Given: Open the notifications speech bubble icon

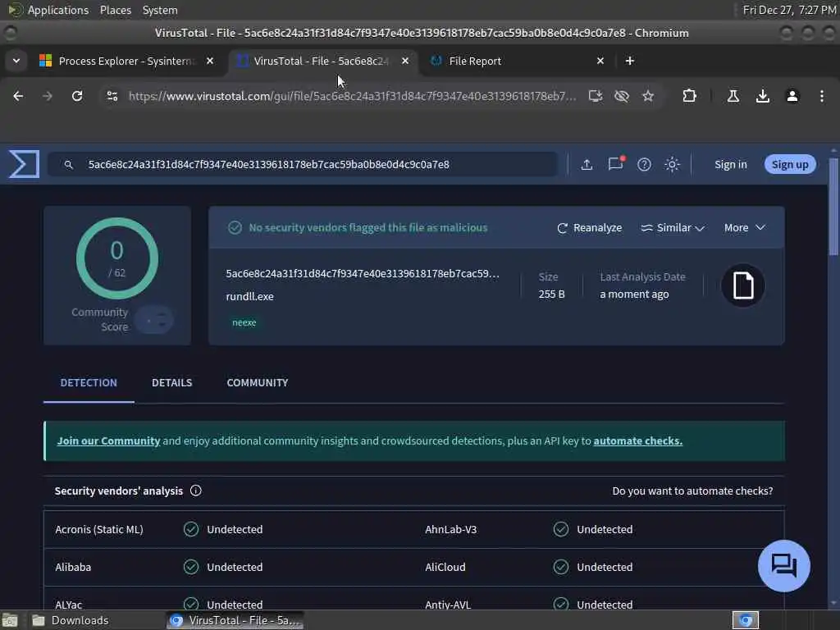Looking at the screenshot, I should [615, 163].
